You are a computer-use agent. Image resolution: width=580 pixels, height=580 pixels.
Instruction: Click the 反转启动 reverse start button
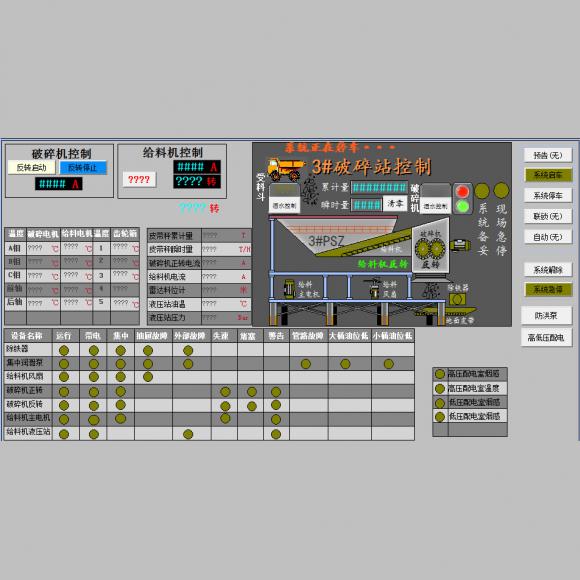pyautogui.click(x=31, y=168)
